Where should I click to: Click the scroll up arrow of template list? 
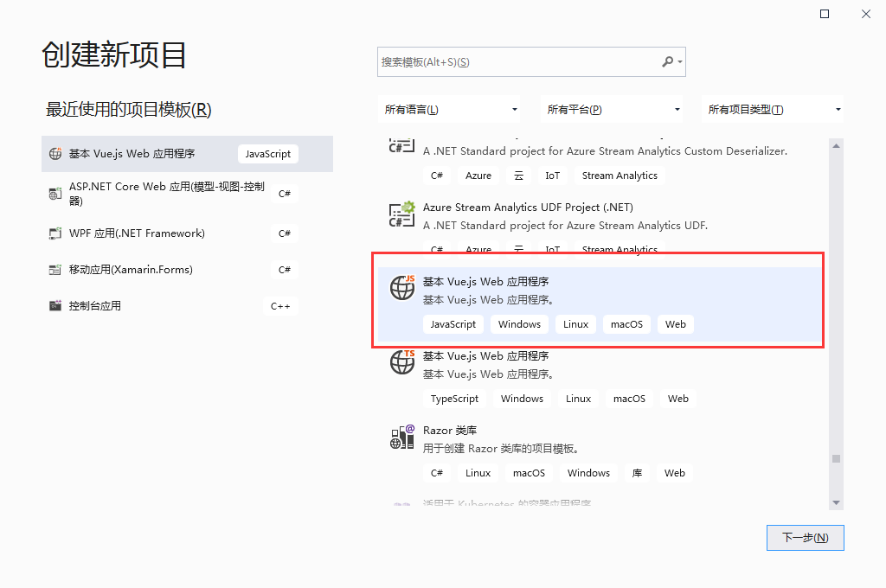837,146
